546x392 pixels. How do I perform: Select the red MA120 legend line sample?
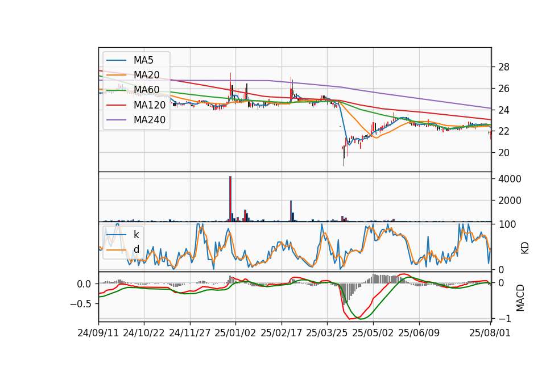click(116, 105)
